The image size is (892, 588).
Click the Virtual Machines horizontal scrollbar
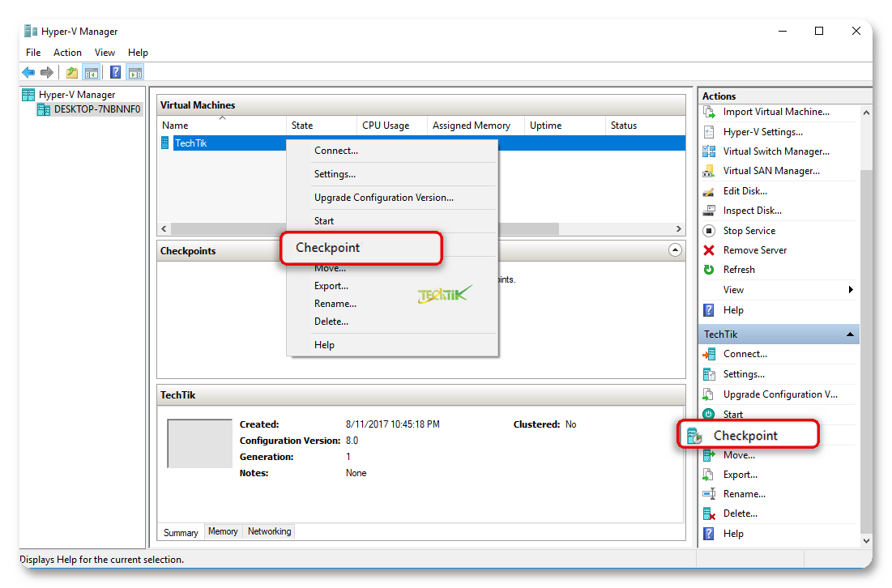click(421, 229)
